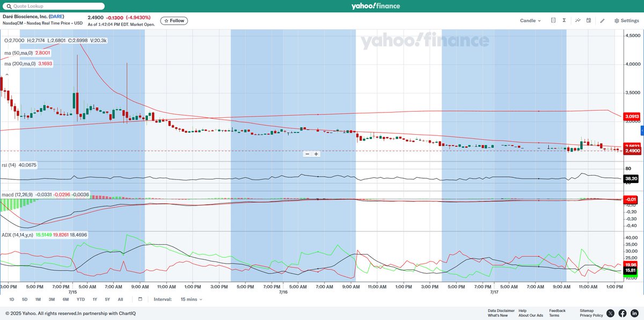Image resolution: width=644 pixels, height=320 pixels.
Task: Click the -0.01 MACD value axis tag
Action: 631,199
